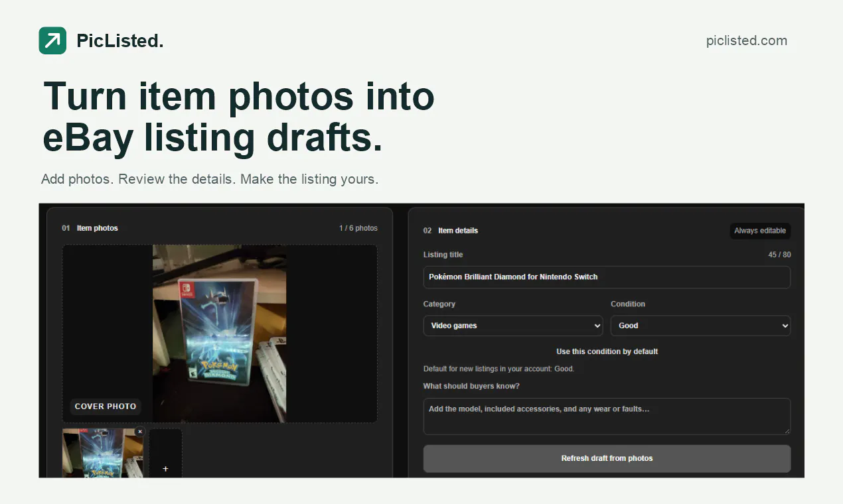Click the Category label
Screen dimensions: 843x504
(439, 304)
